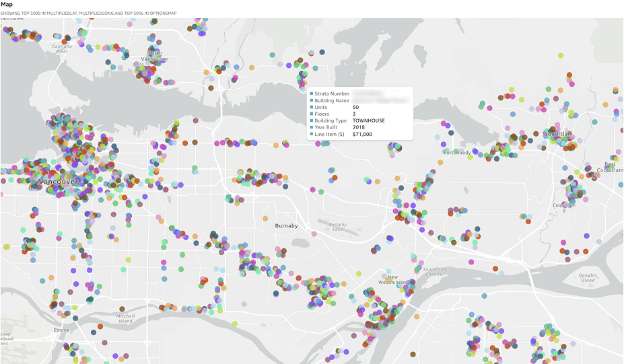The image size is (624, 364).
Task: Click the Map visual title
Action: click(x=7, y=5)
